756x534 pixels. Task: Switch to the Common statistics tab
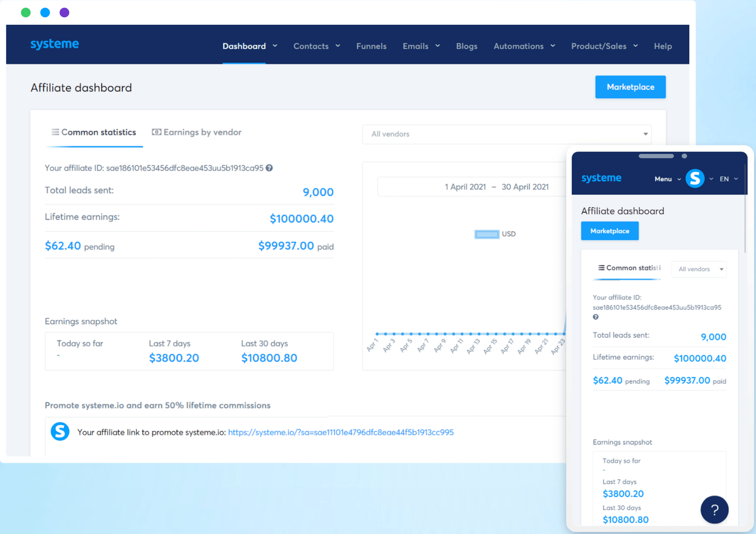pyautogui.click(x=94, y=132)
